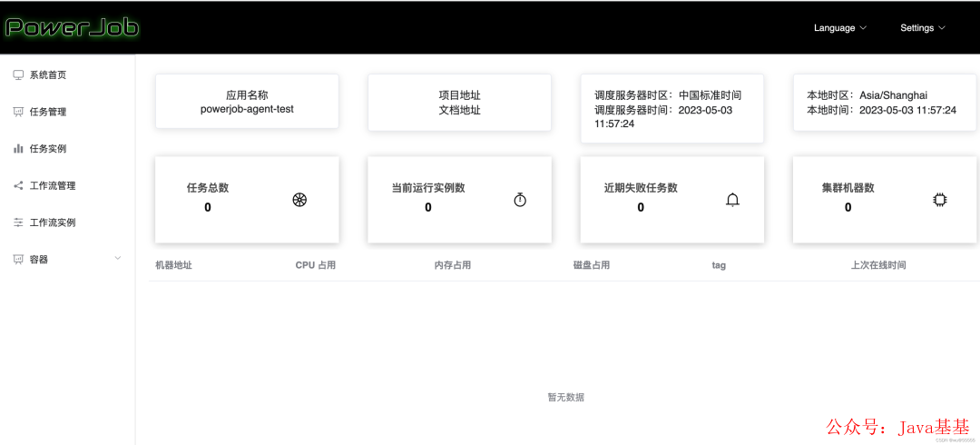Image resolution: width=980 pixels, height=445 pixels.
Task: Click the 应用名称 label
Action: pos(247,95)
